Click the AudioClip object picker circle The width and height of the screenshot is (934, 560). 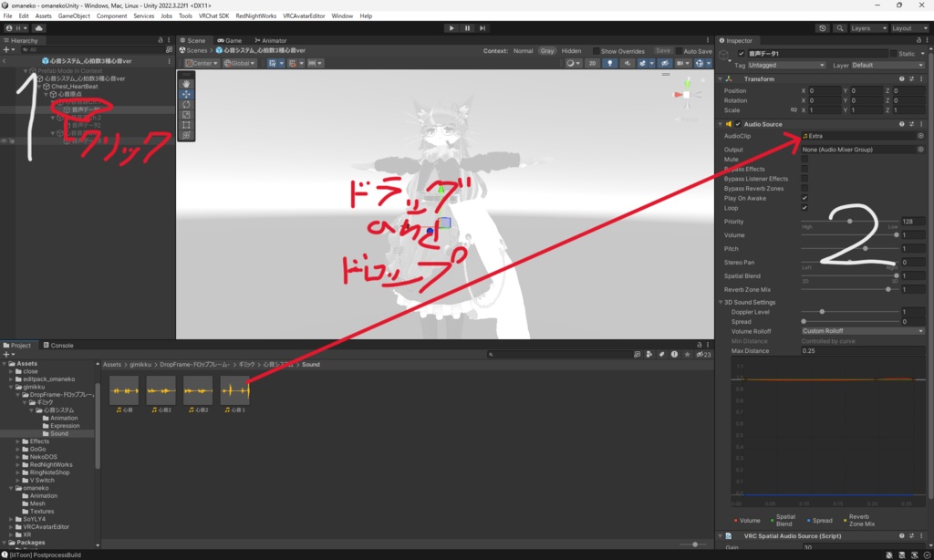920,136
